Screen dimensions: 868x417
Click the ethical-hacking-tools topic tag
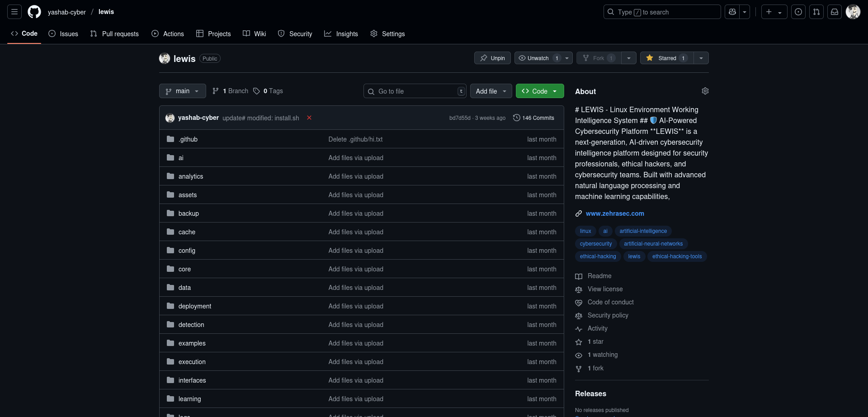point(677,256)
